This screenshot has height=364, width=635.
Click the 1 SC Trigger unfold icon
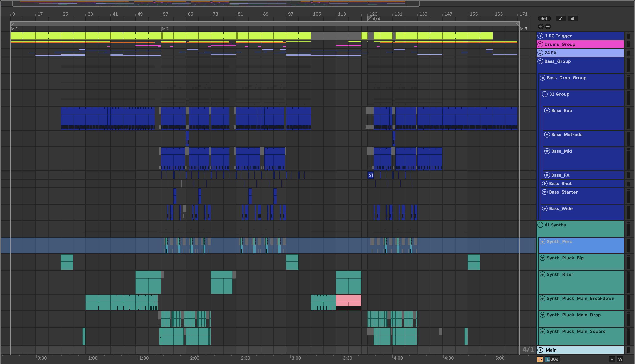point(540,36)
